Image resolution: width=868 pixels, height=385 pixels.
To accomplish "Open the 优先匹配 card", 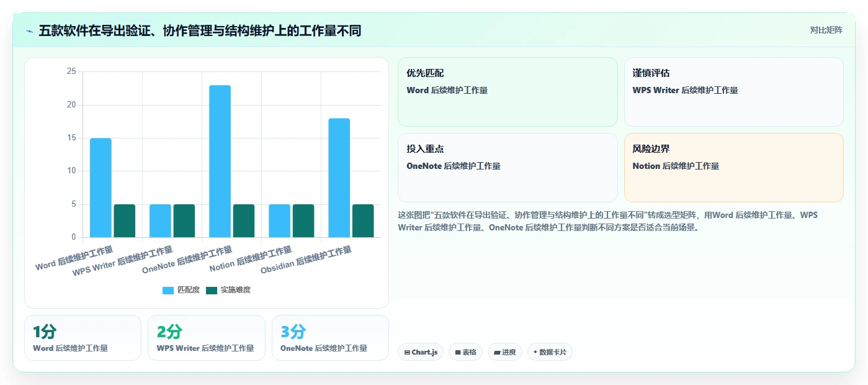I will pyautogui.click(x=508, y=92).
